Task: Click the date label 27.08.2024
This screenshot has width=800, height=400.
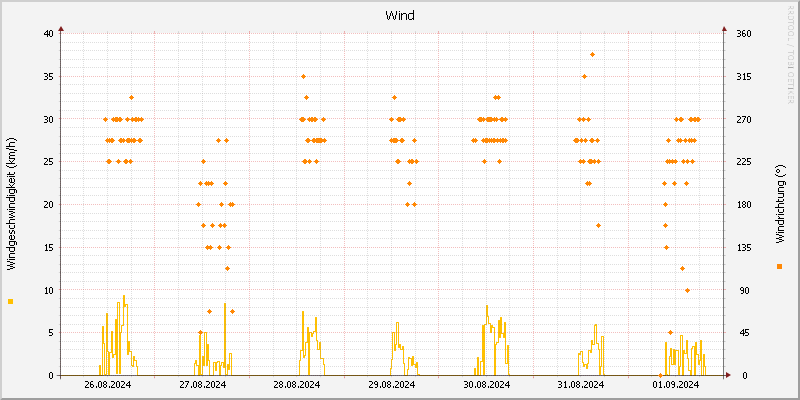Action: point(203,385)
